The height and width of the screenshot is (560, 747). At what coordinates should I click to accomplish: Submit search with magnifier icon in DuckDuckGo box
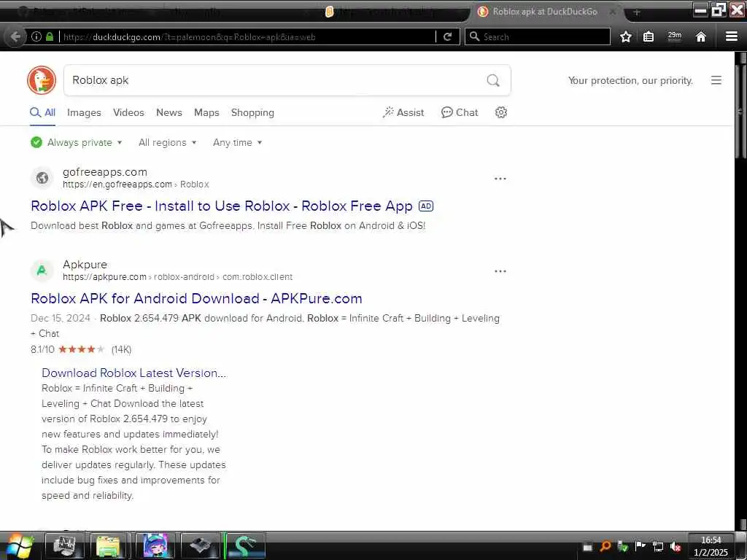[493, 80]
